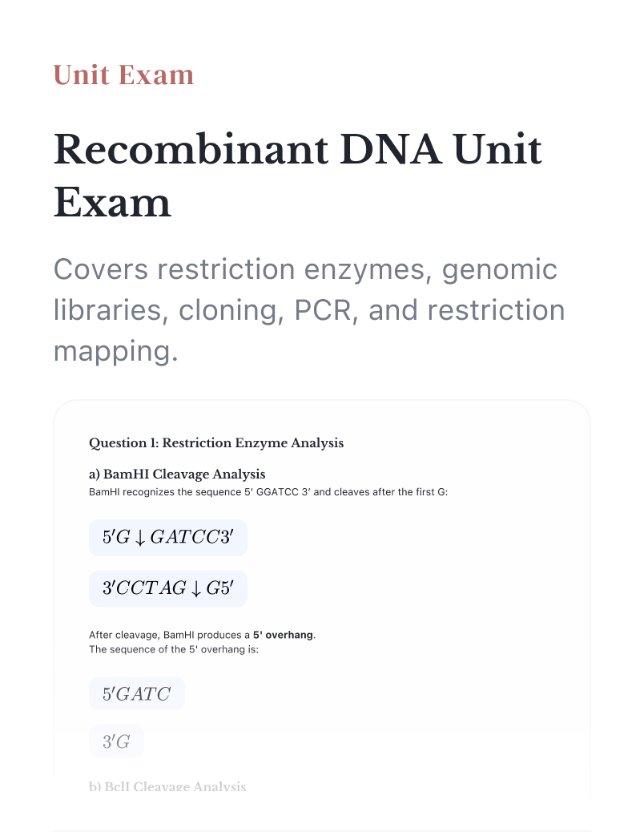This screenshot has width=644, height=832.
Task: Click the 3′G formula block
Action: click(116, 741)
